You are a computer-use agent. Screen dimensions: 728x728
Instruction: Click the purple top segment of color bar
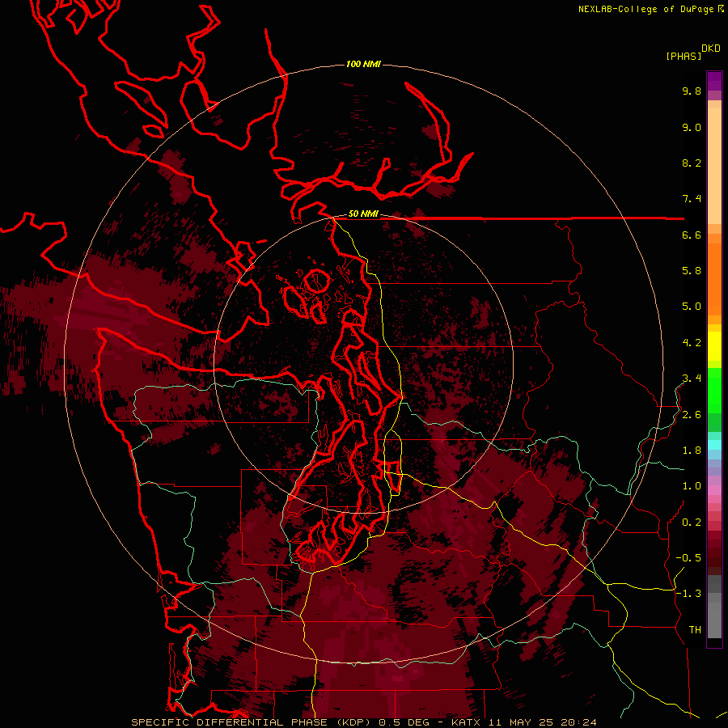[714, 81]
